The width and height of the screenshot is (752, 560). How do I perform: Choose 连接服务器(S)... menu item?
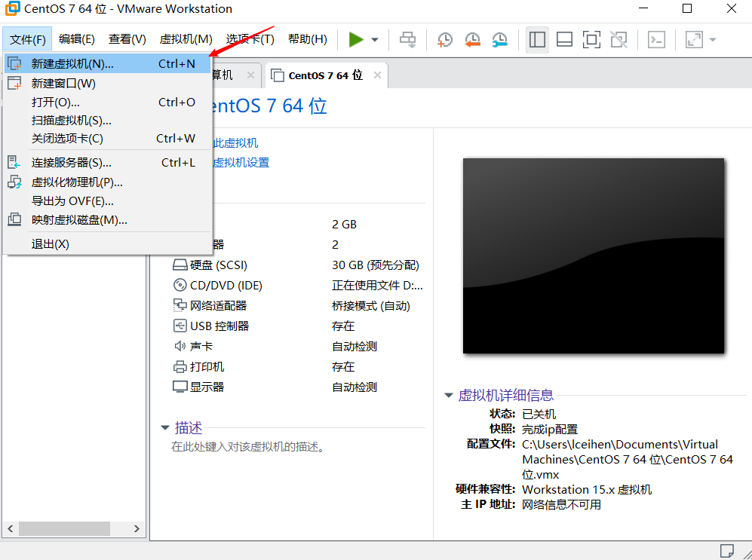click(109, 163)
